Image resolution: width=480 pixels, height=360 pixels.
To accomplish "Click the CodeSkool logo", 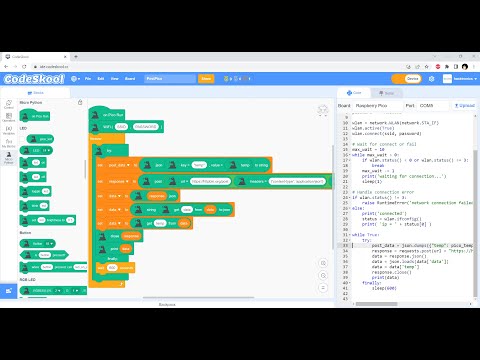I will (x=34, y=79).
